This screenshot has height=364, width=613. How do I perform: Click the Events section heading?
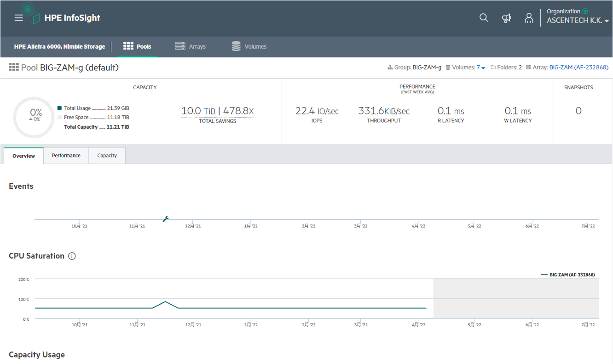[x=21, y=186]
